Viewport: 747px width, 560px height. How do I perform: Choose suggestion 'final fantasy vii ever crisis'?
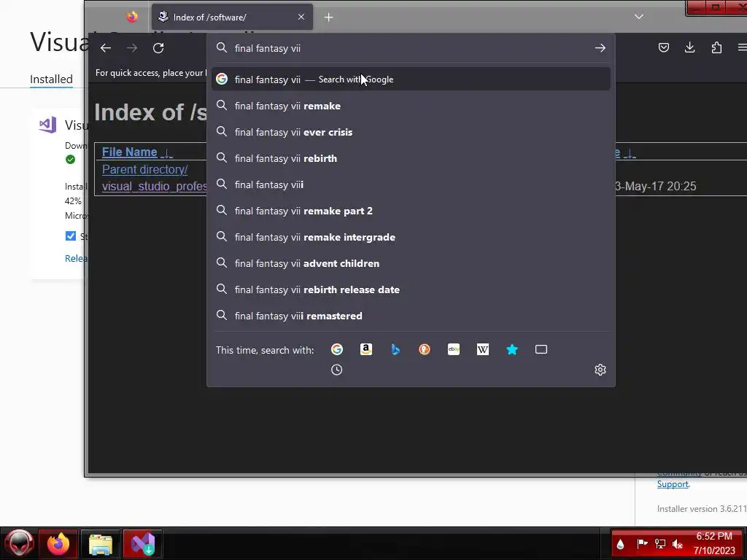tap(411, 132)
